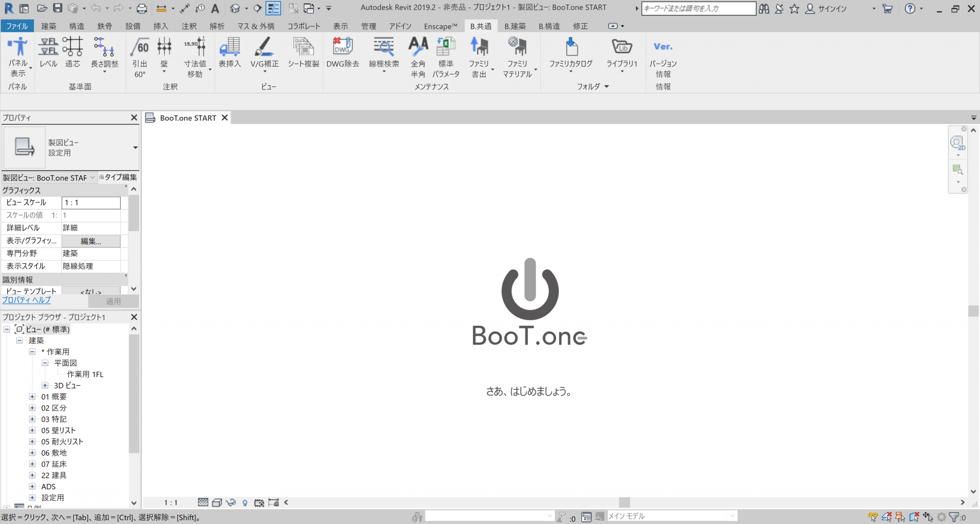The width and height of the screenshot is (980, 524).
Task: Click the 引出 60° leader tool
Action: pos(140,57)
